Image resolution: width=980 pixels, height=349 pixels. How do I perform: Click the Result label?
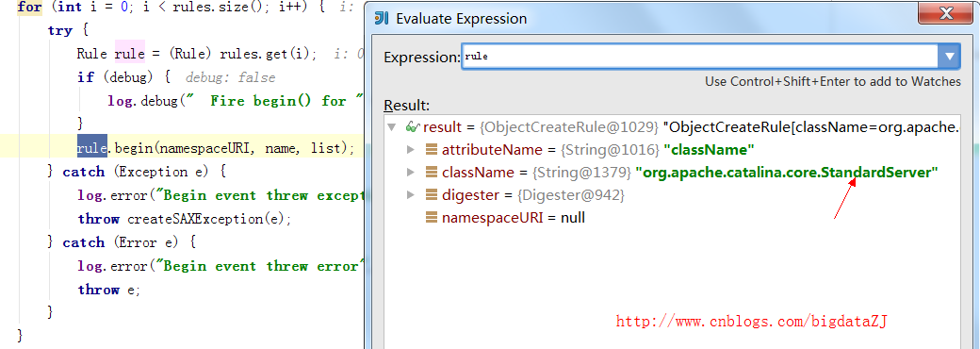tap(406, 105)
